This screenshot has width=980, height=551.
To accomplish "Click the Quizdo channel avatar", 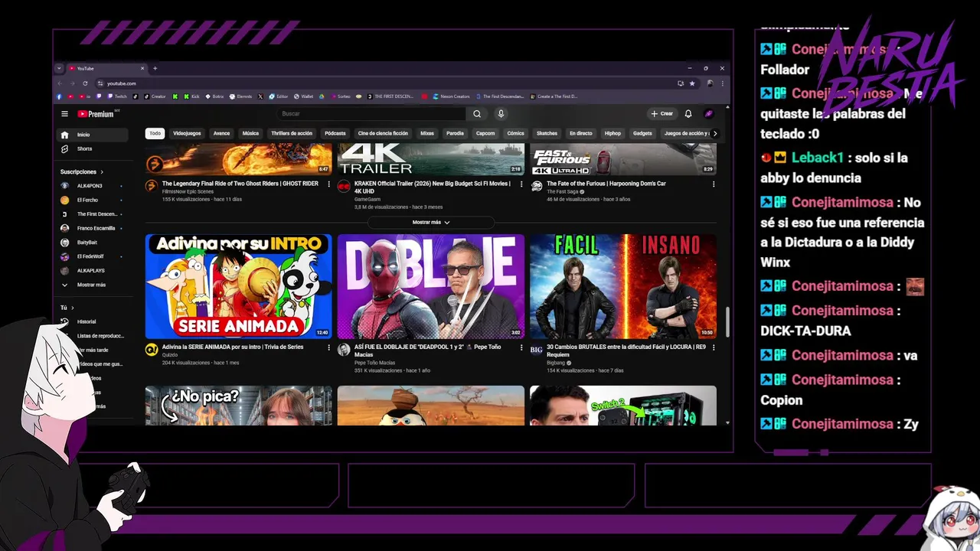I will 152,350.
